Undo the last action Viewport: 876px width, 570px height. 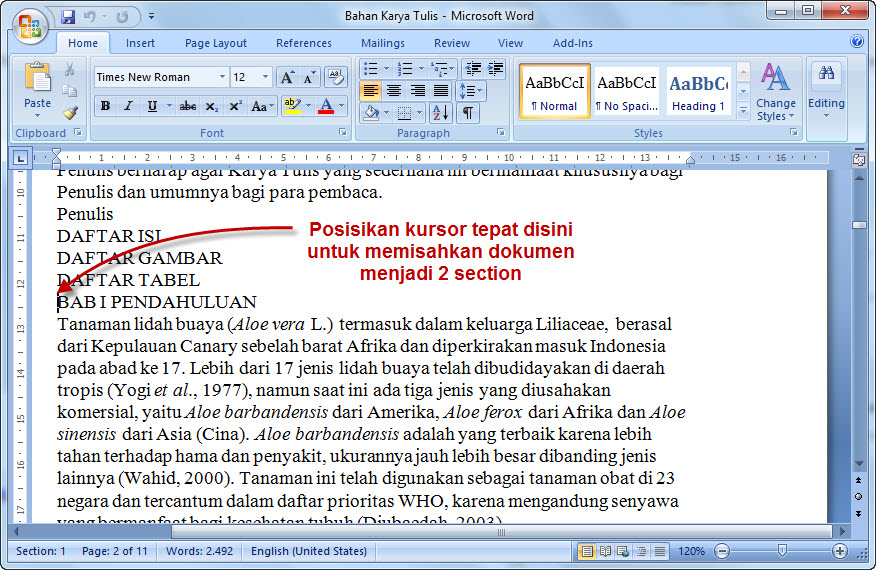pos(89,16)
